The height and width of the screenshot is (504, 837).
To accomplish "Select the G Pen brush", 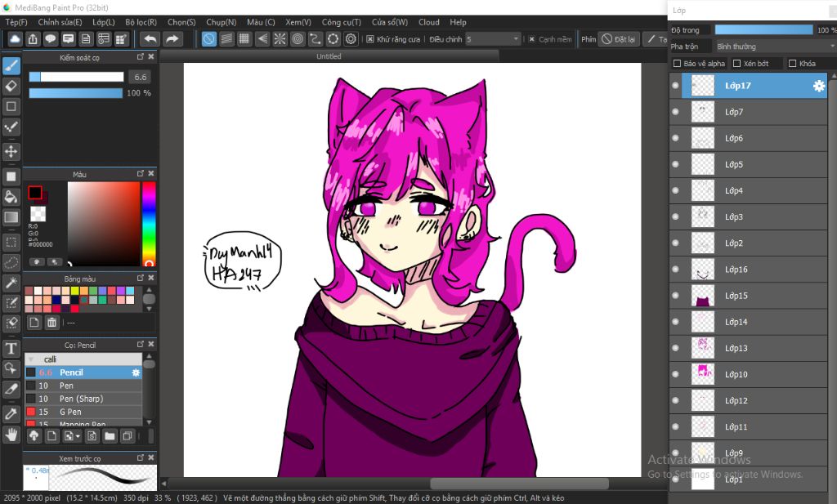I will (83, 412).
